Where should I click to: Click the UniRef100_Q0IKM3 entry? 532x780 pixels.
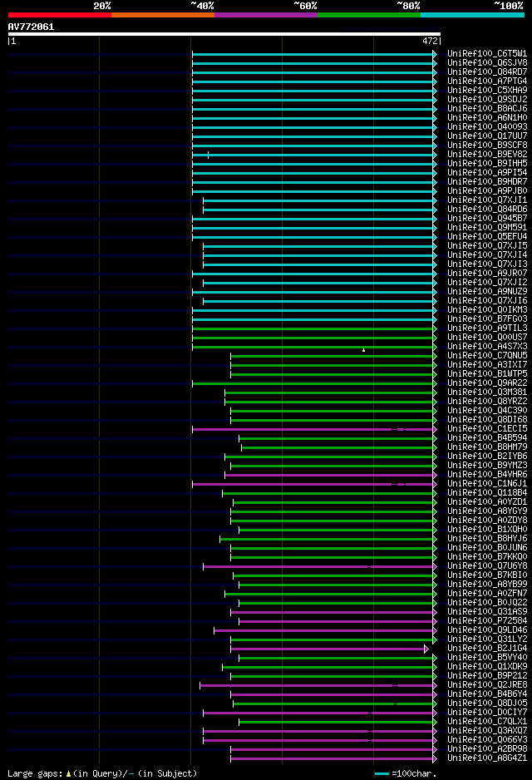pyautogui.click(x=487, y=309)
